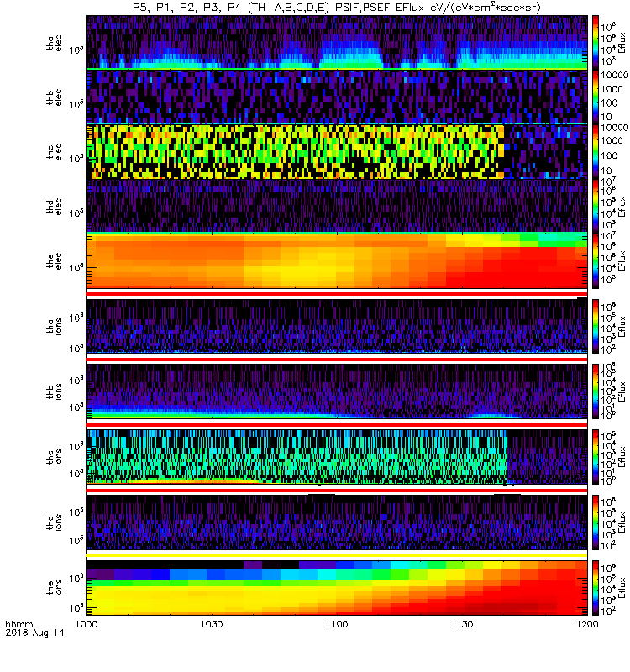Select the 'the elec' panel label
This screenshot has width=630, height=672.
coord(54,260)
